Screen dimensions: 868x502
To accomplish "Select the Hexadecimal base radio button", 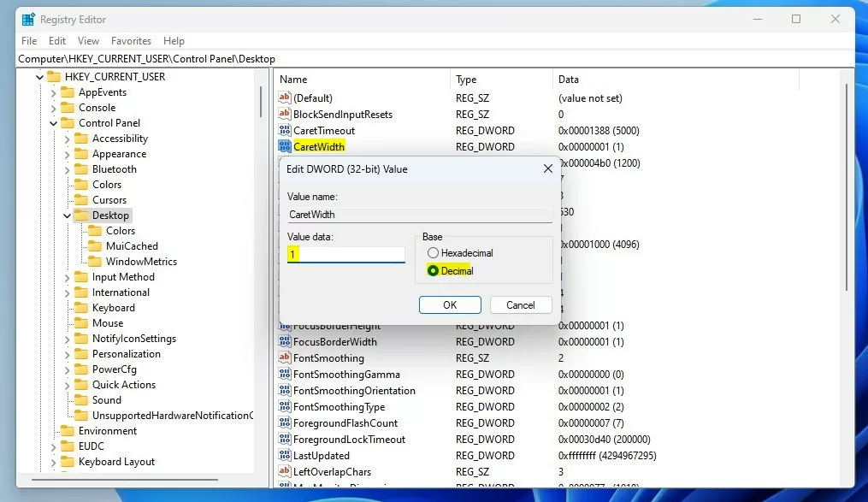I will (433, 253).
